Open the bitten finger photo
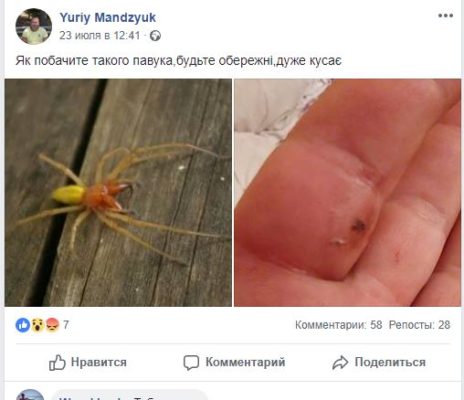The width and height of the screenshot is (464, 400). [347, 193]
